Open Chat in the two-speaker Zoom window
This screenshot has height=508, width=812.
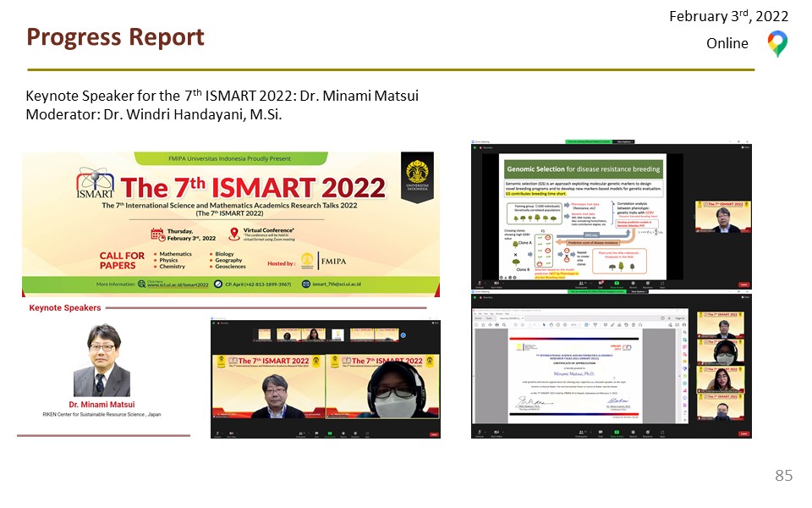[316, 433]
